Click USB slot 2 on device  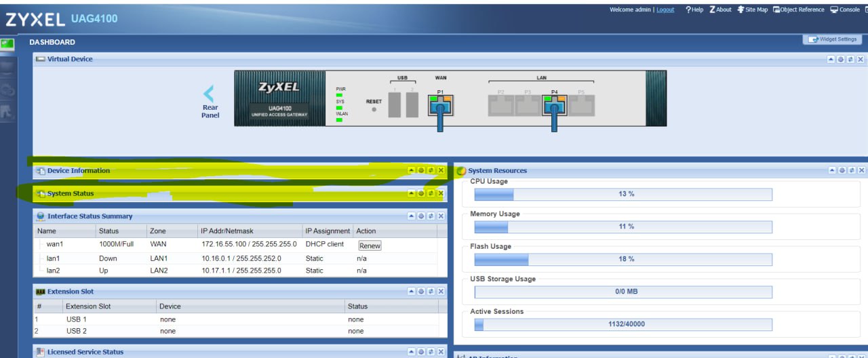pos(412,105)
